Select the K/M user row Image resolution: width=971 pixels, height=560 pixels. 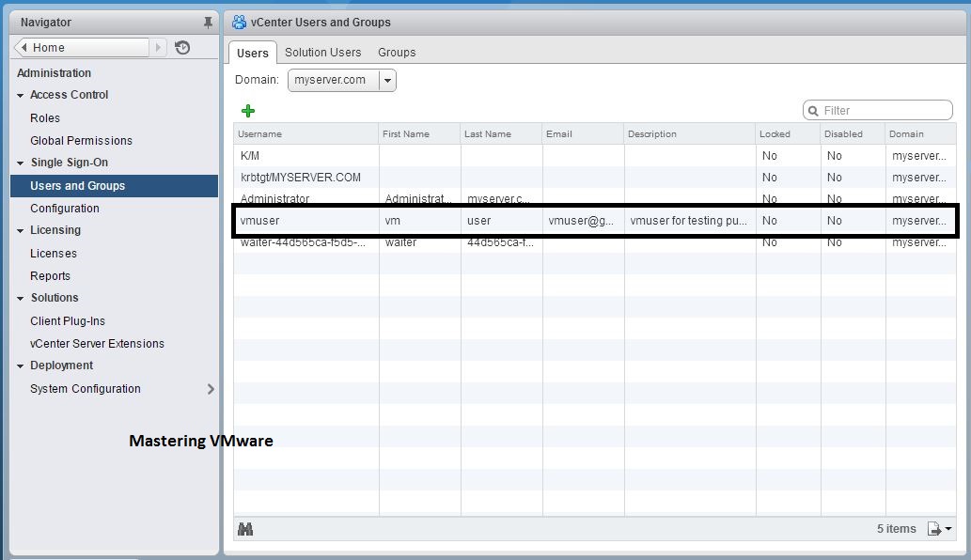point(594,156)
